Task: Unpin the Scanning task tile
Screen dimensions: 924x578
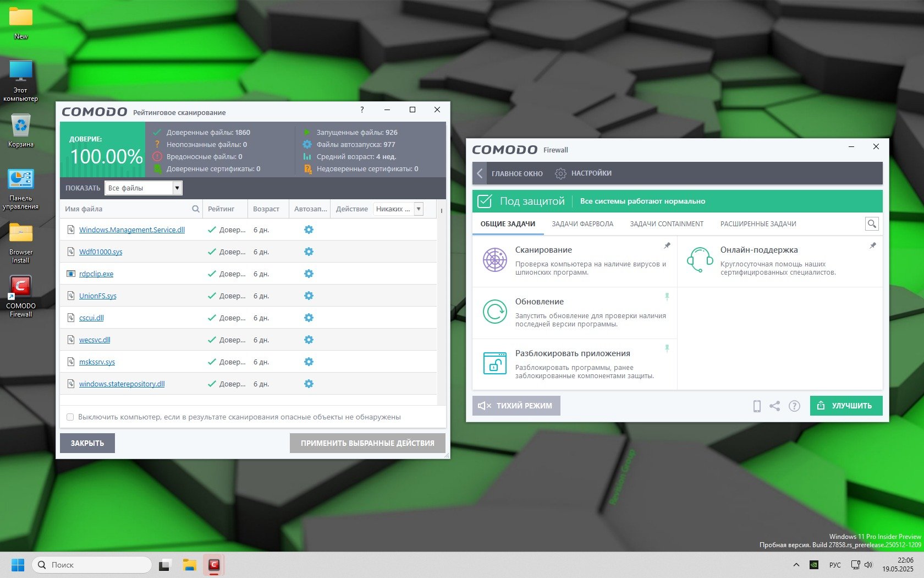Action: pyautogui.click(x=667, y=246)
